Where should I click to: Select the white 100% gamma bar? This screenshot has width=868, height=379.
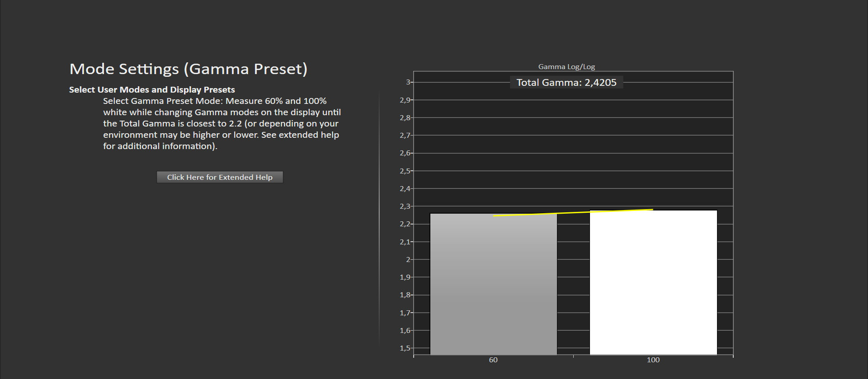point(653,285)
